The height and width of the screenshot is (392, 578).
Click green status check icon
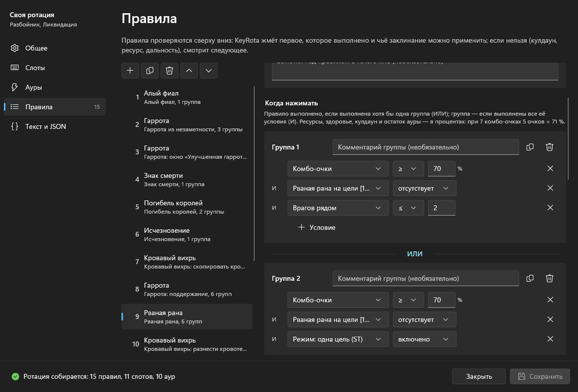click(x=15, y=376)
